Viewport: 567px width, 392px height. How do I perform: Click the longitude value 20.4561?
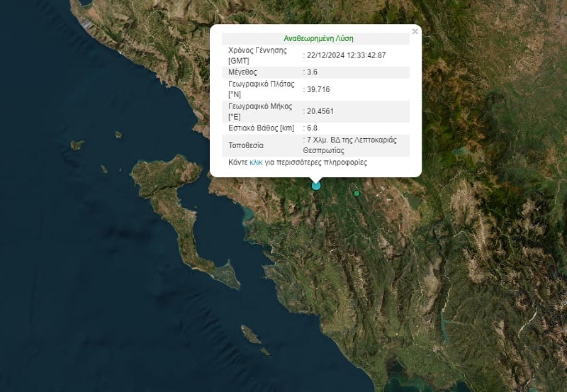pyautogui.click(x=320, y=111)
